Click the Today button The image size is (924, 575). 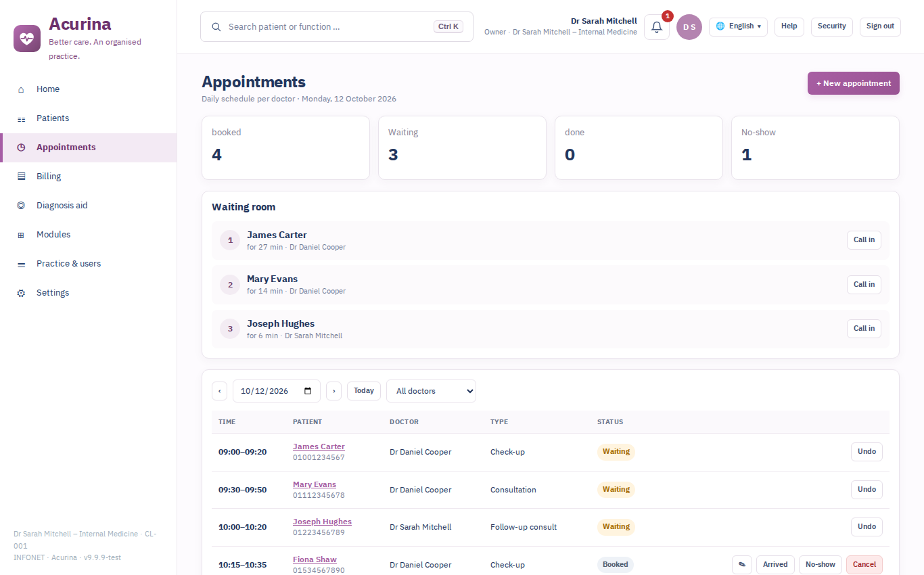364,391
